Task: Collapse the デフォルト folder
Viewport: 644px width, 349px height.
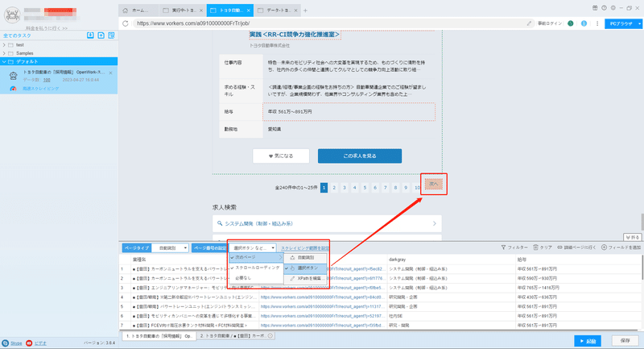Action: tap(4, 62)
